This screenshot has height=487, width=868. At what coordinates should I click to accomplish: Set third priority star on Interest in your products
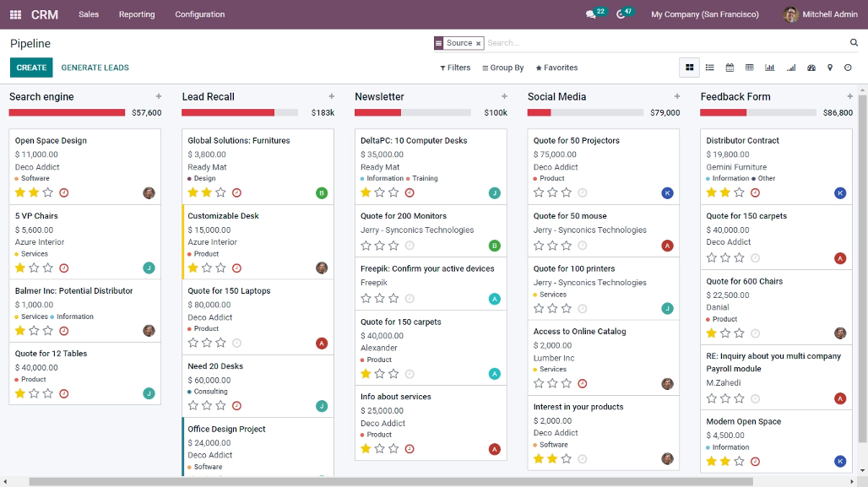pyautogui.click(x=567, y=459)
